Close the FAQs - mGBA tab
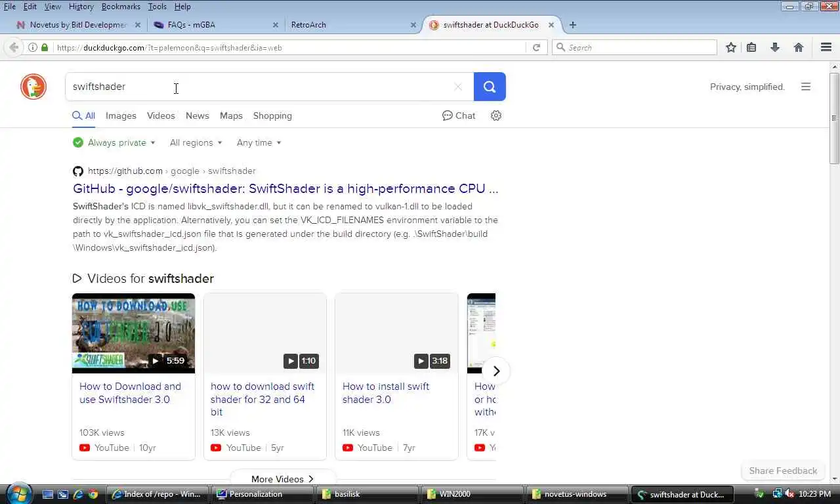This screenshot has height=504, width=840. (x=276, y=25)
